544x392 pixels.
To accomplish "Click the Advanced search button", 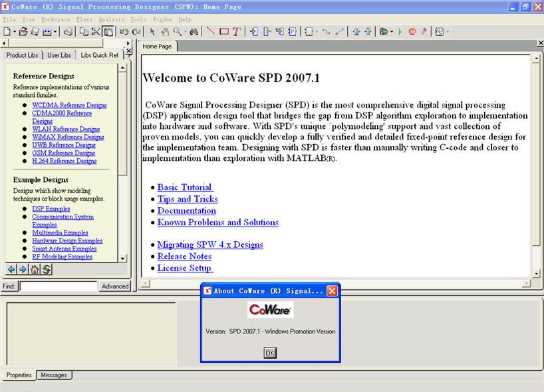I will point(115,286).
